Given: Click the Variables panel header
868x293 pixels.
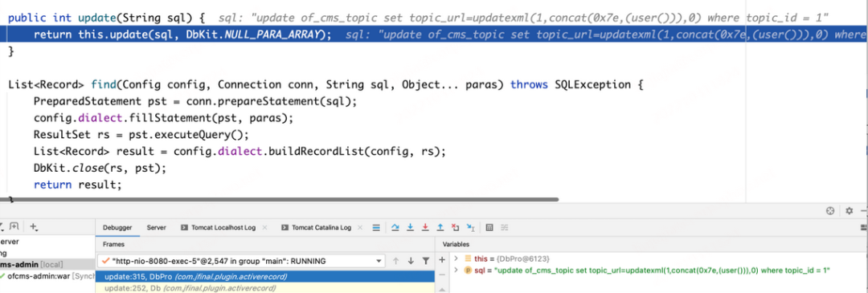Looking at the screenshot, I should point(456,244).
